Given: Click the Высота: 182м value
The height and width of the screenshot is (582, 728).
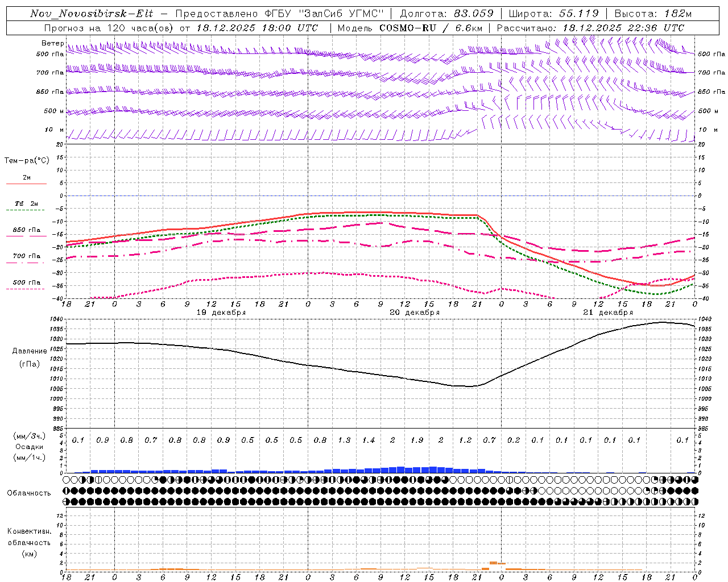Looking at the screenshot, I should [653, 14].
